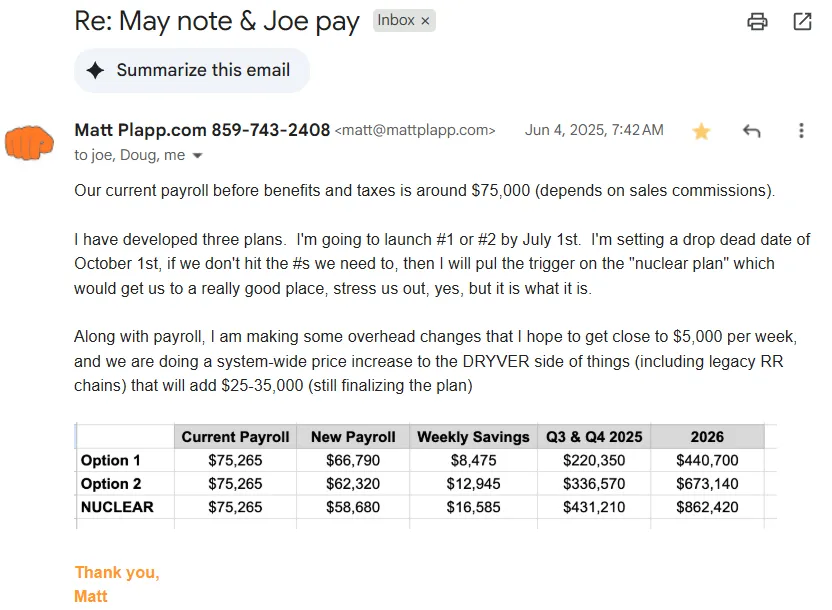
Task: Click the Inbox label tag
Action: point(396,21)
